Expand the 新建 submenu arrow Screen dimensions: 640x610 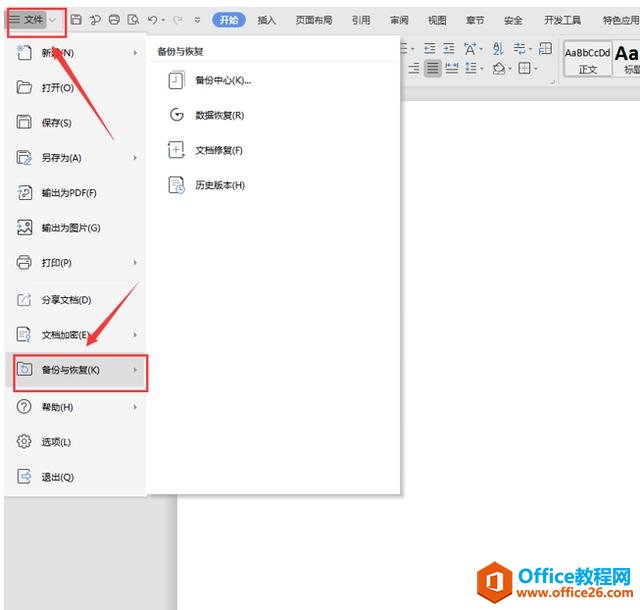(x=135, y=53)
